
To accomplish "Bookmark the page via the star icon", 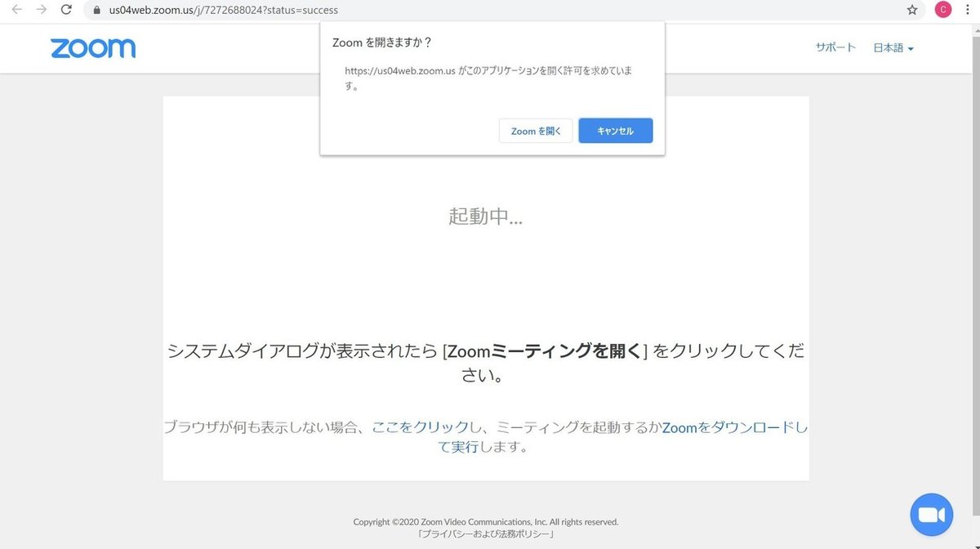I will click(912, 11).
